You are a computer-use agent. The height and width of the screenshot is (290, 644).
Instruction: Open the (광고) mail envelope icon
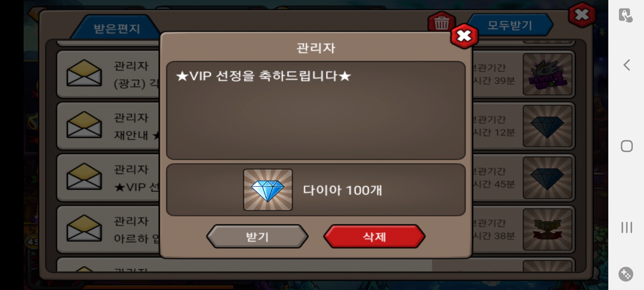click(x=84, y=73)
